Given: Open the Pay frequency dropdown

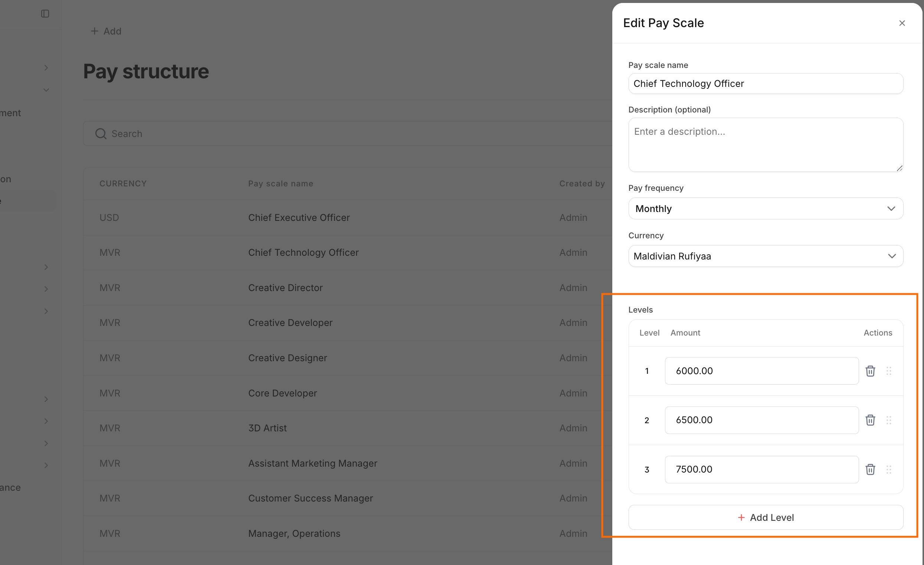Looking at the screenshot, I should [x=766, y=209].
